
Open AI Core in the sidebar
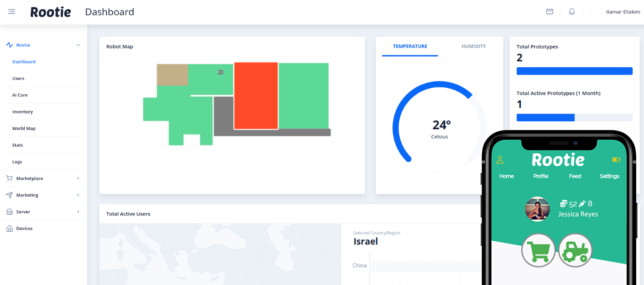pos(20,95)
